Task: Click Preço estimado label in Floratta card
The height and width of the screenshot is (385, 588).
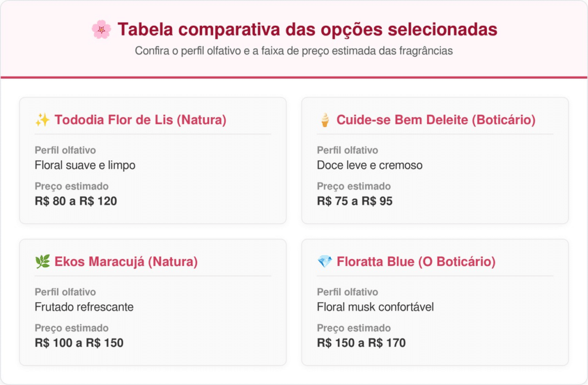Action: 354,328
